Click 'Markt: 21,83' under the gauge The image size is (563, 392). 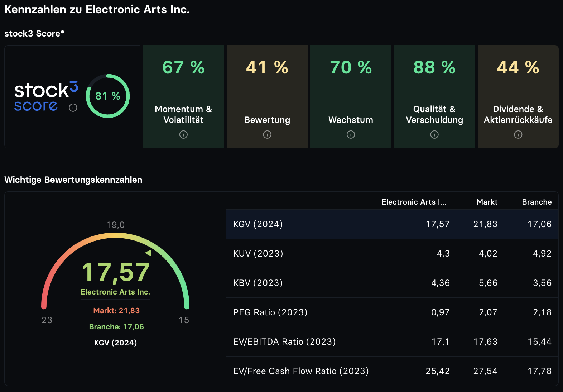click(116, 311)
